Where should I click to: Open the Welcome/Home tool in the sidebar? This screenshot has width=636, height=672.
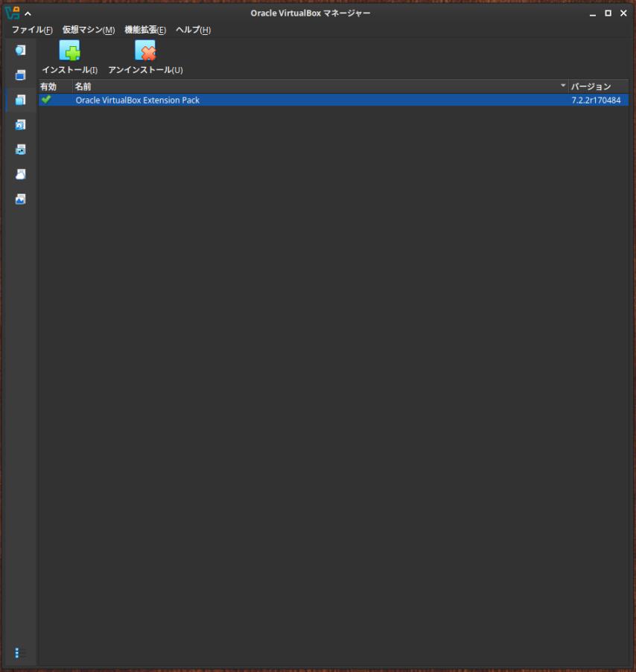point(20,50)
